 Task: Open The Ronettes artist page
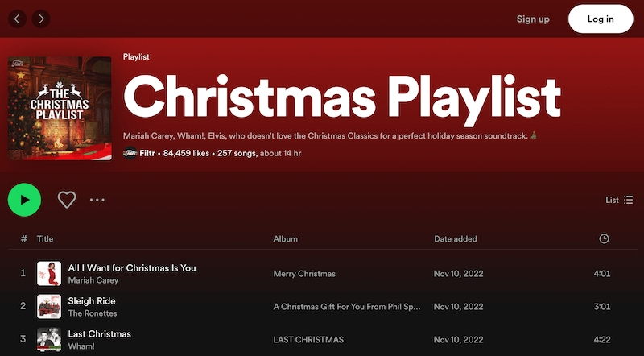[x=93, y=313]
